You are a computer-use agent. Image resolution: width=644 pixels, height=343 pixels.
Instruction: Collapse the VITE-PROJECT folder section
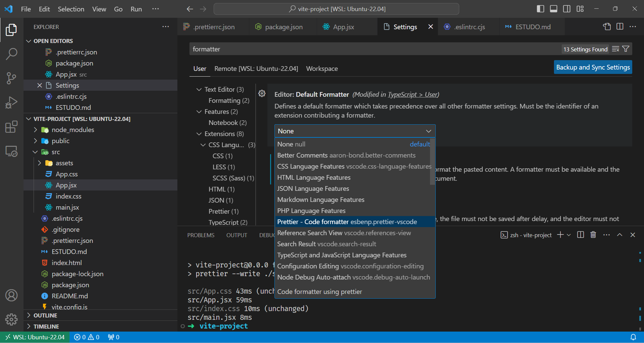click(x=29, y=119)
